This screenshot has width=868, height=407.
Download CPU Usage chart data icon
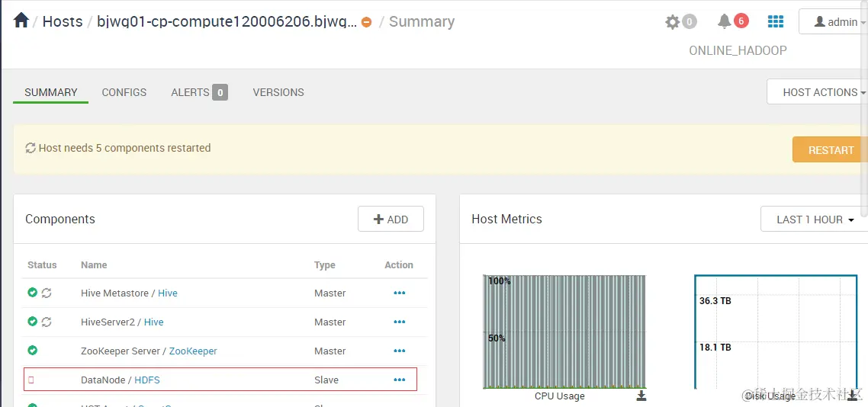[x=641, y=396]
